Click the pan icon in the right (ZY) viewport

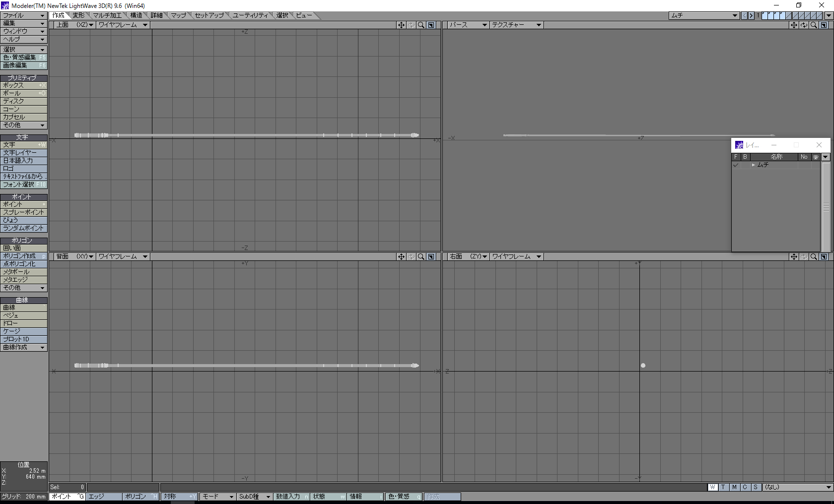coord(794,257)
